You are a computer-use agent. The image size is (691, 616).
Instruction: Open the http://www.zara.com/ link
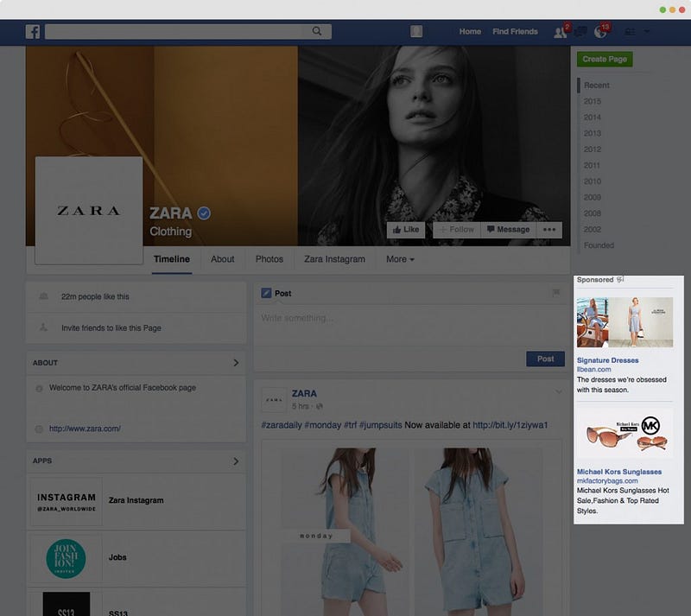[x=85, y=429]
